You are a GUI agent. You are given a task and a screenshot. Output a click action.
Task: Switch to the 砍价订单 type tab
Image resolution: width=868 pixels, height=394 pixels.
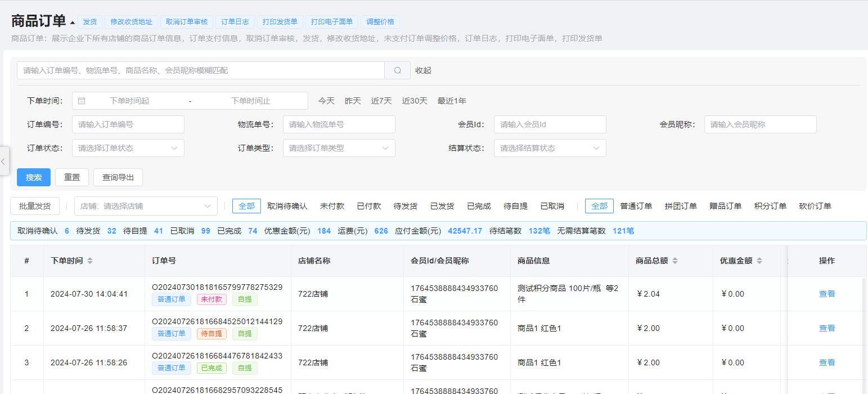[x=815, y=206]
